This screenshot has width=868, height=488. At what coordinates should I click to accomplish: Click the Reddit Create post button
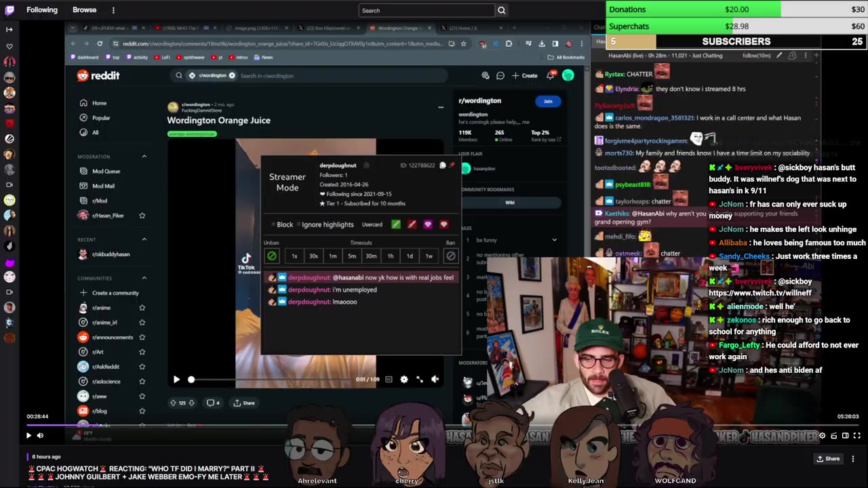pyautogui.click(x=525, y=75)
